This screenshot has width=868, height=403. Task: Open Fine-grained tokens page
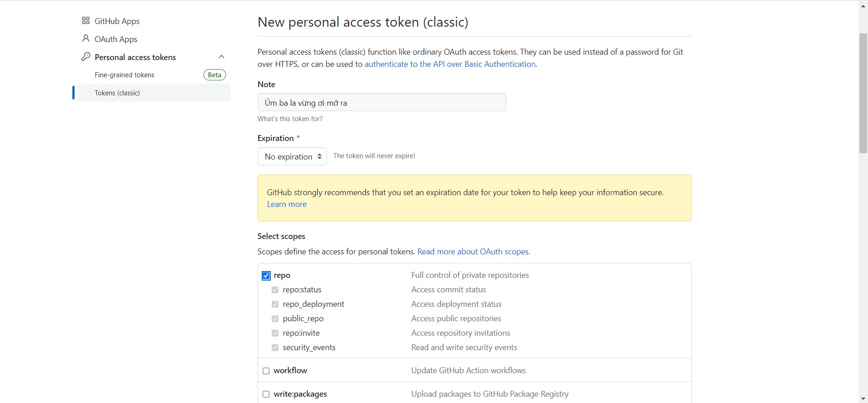tap(124, 75)
